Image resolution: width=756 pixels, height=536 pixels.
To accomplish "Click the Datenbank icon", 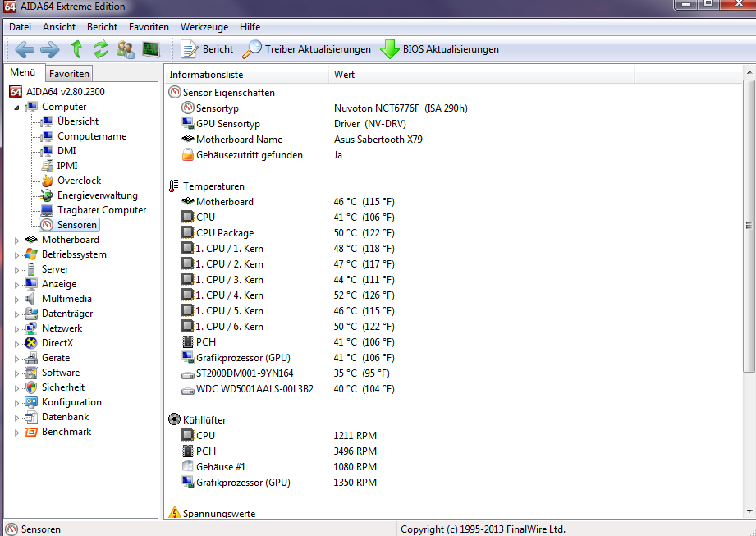I will coord(31,417).
